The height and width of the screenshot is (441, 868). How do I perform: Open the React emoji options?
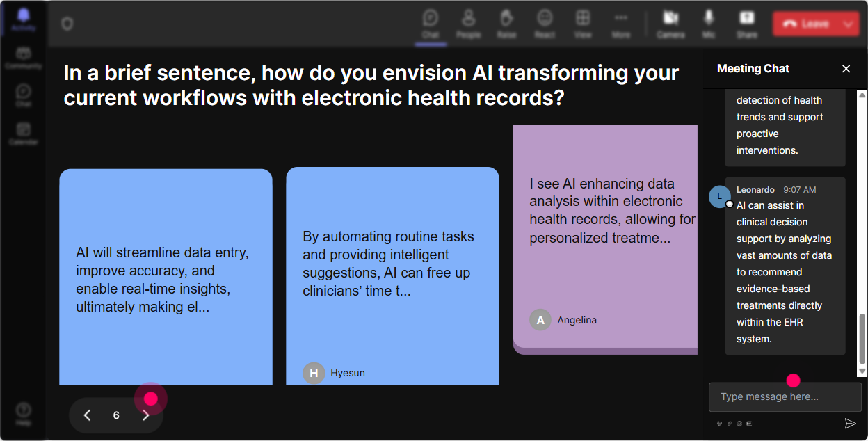point(545,24)
